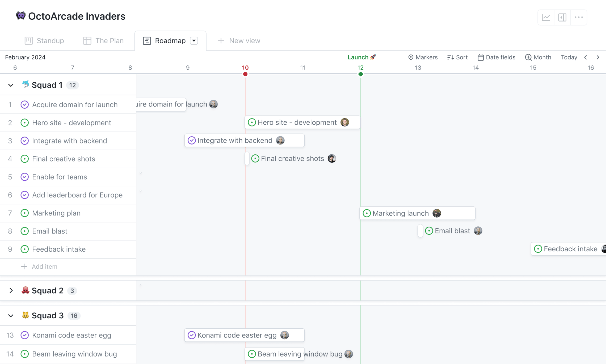Open the Date fields settings
The height and width of the screenshot is (364, 606).
click(x=496, y=57)
